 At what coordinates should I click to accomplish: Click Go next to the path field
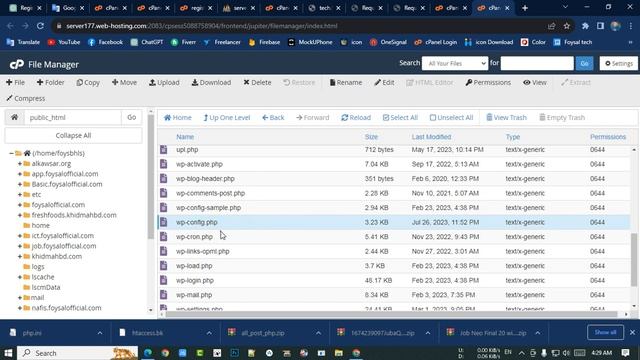[131, 117]
